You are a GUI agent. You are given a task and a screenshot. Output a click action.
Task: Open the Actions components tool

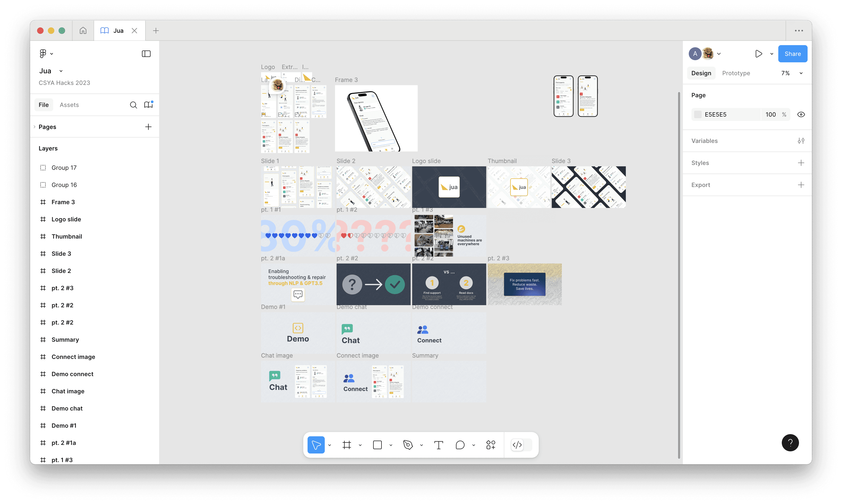point(491,445)
